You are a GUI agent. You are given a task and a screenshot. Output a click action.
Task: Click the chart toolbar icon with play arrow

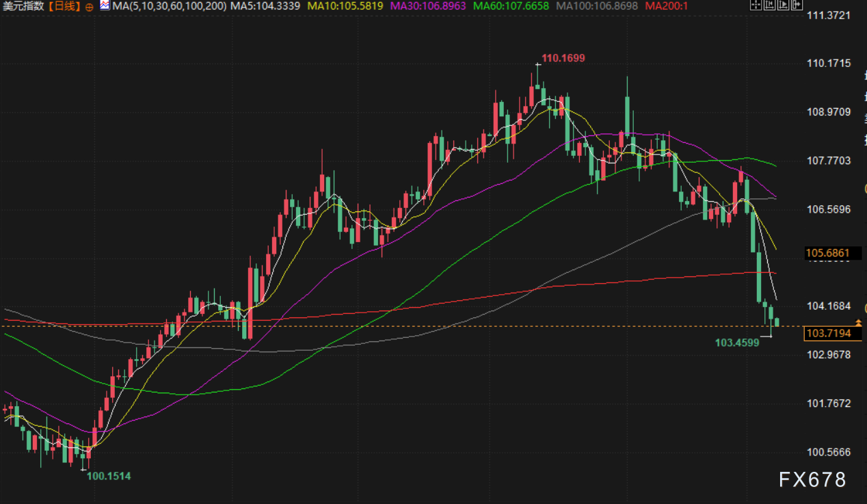(x=782, y=6)
